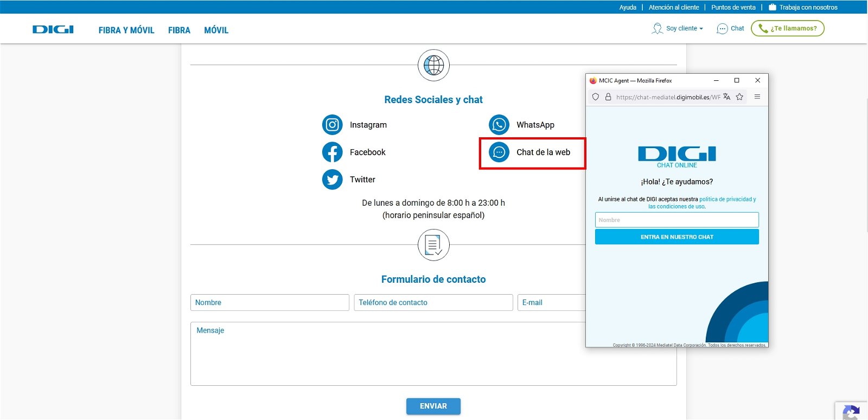Click the Twitter text label
The image size is (868, 420).
362,179
